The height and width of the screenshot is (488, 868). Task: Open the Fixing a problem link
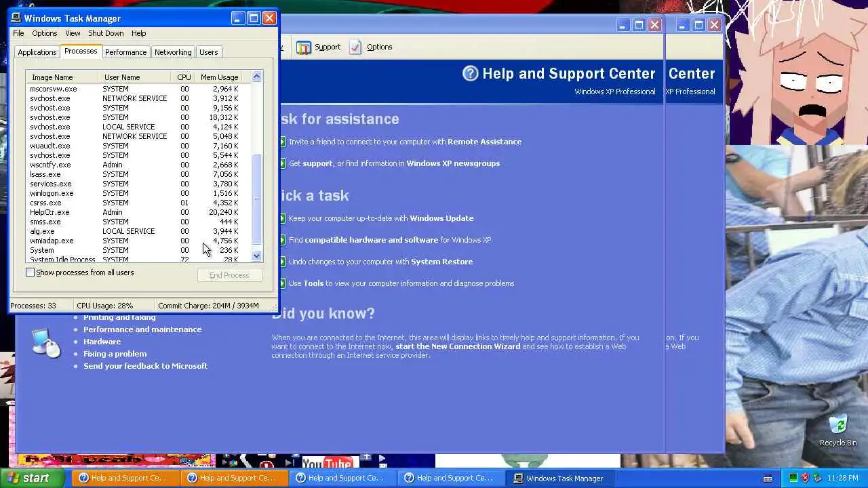pos(115,354)
